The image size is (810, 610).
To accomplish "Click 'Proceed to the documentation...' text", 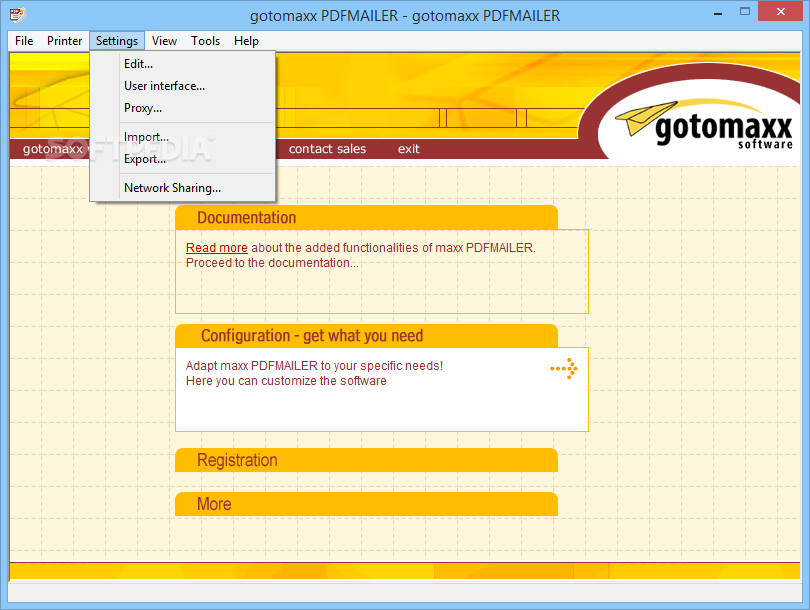I will point(272,263).
